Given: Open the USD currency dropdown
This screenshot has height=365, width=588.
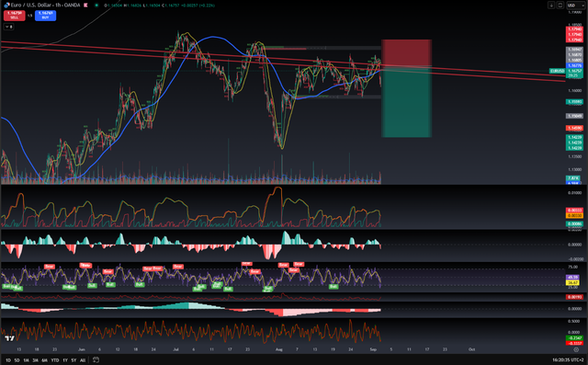Looking at the screenshot, I should point(576,6).
